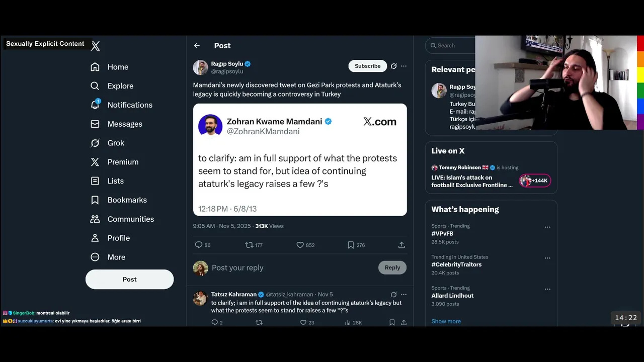Viewport: 644px width, 362px height.
Task: Bookmark the post showing 276 bookmarks
Action: click(351, 245)
